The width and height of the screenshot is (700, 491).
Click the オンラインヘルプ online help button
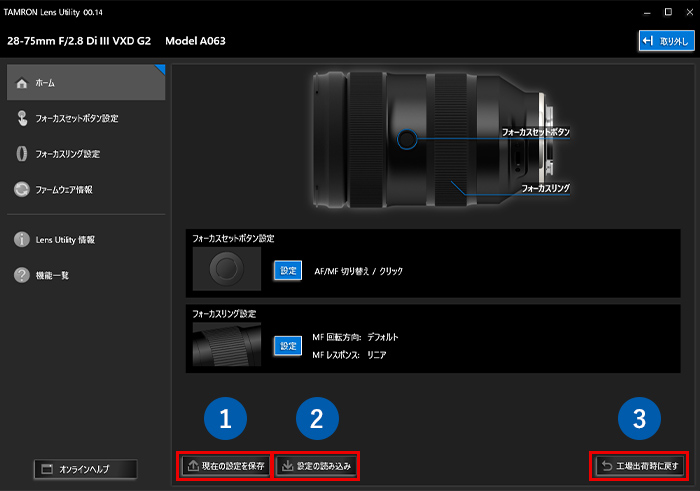86,469
